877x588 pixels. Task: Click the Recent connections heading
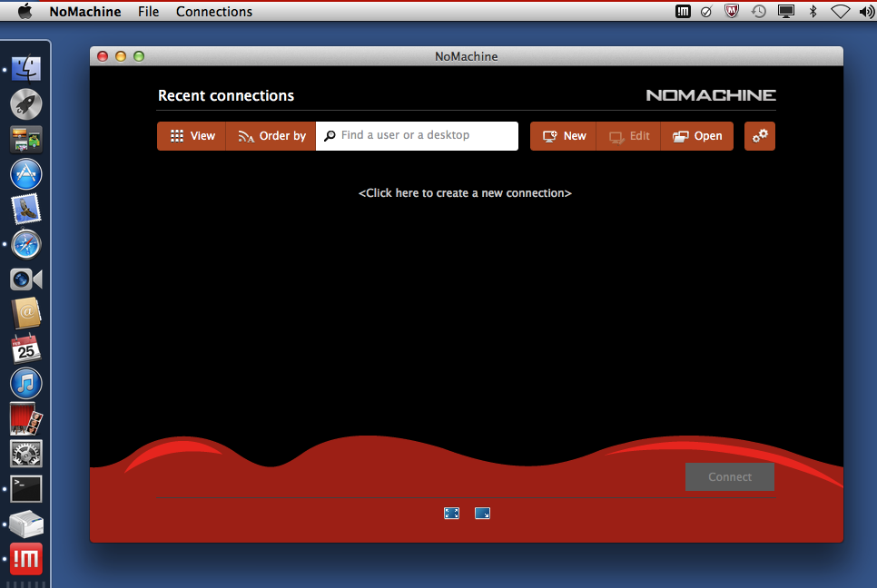coord(226,95)
